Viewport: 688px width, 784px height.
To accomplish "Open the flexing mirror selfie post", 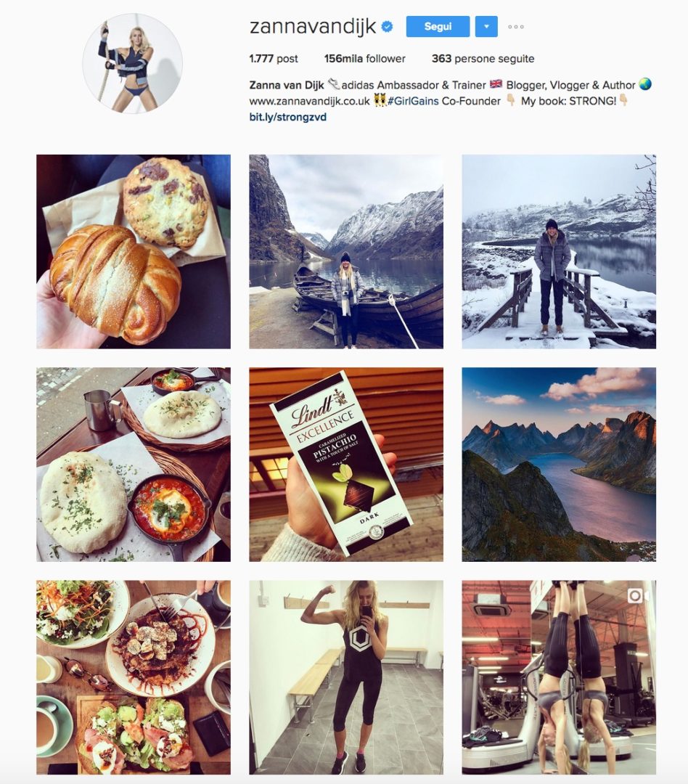I will click(346, 677).
